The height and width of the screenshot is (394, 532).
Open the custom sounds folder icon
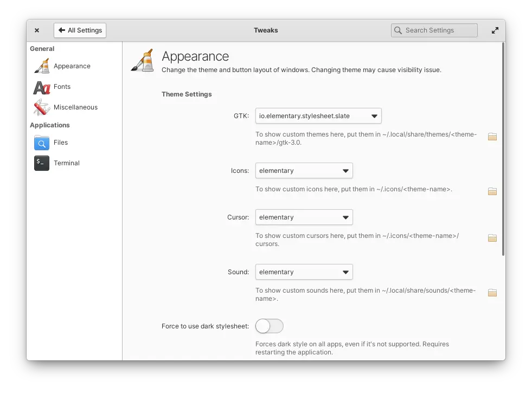pos(492,293)
